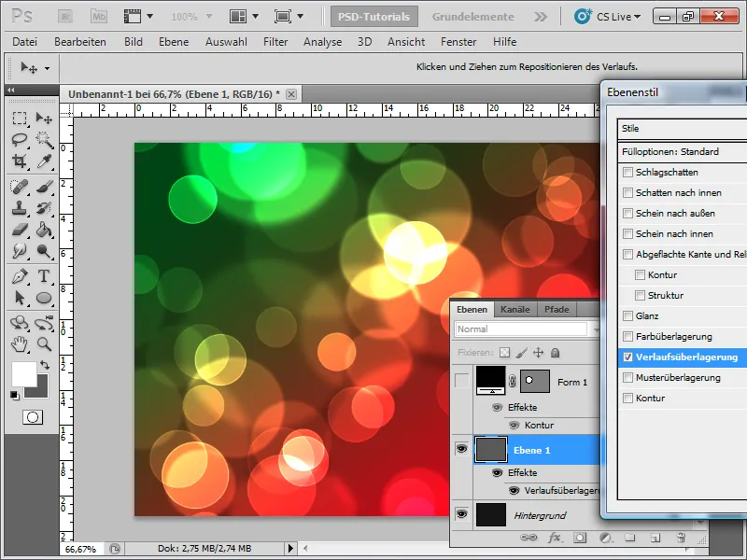Select the Brush tool
The image size is (747, 560).
point(44,186)
